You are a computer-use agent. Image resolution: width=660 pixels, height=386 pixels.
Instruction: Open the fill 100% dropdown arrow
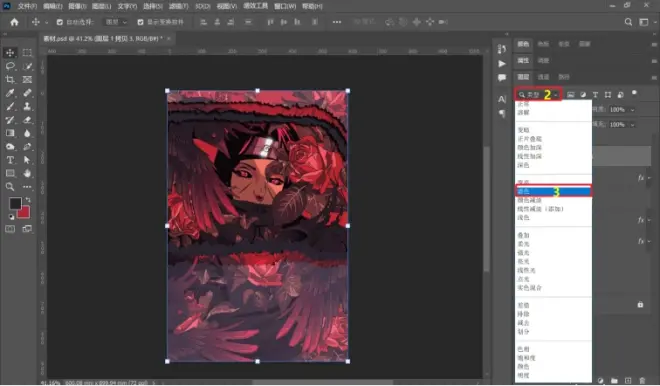632,125
